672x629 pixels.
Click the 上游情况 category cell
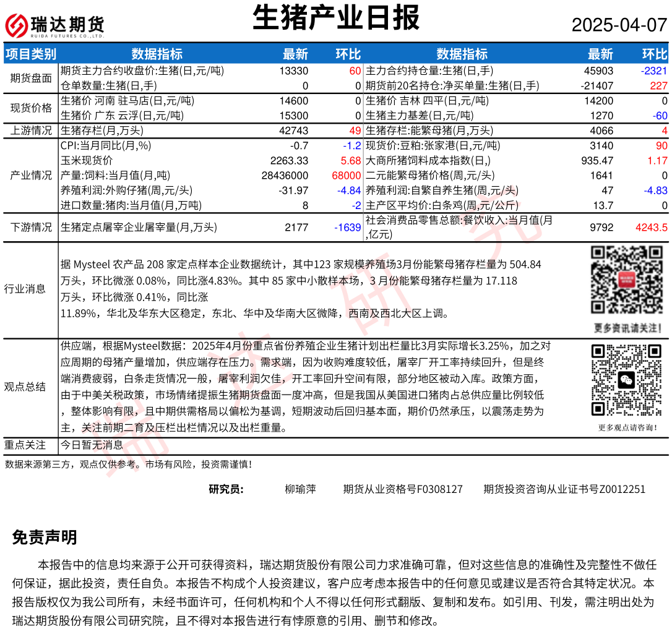click(31, 131)
